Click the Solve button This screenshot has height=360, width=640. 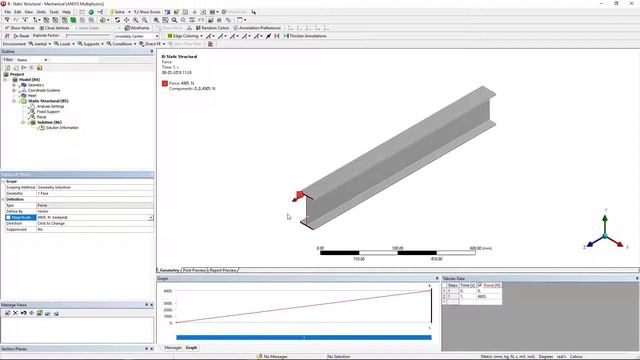(x=117, y=12)
